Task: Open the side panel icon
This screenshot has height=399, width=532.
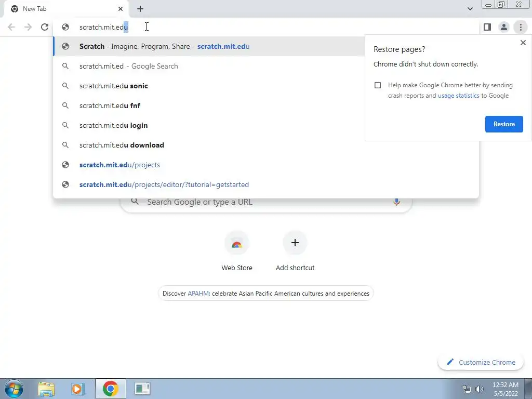Action: (x=487, y=27)
